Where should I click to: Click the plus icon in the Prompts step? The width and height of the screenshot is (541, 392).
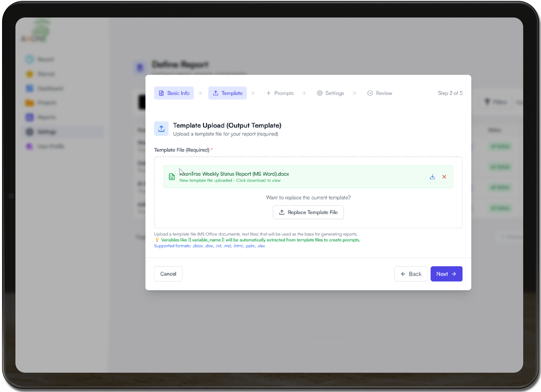[269, 93]
